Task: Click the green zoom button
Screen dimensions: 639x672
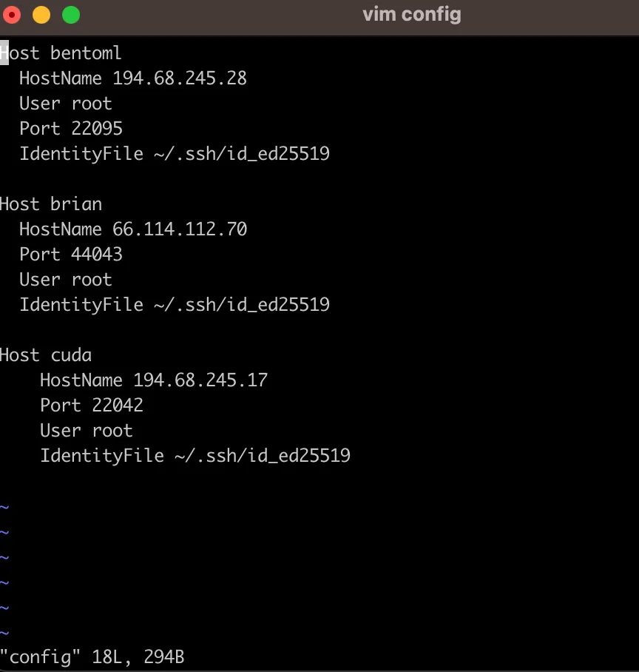Action: 71,13
